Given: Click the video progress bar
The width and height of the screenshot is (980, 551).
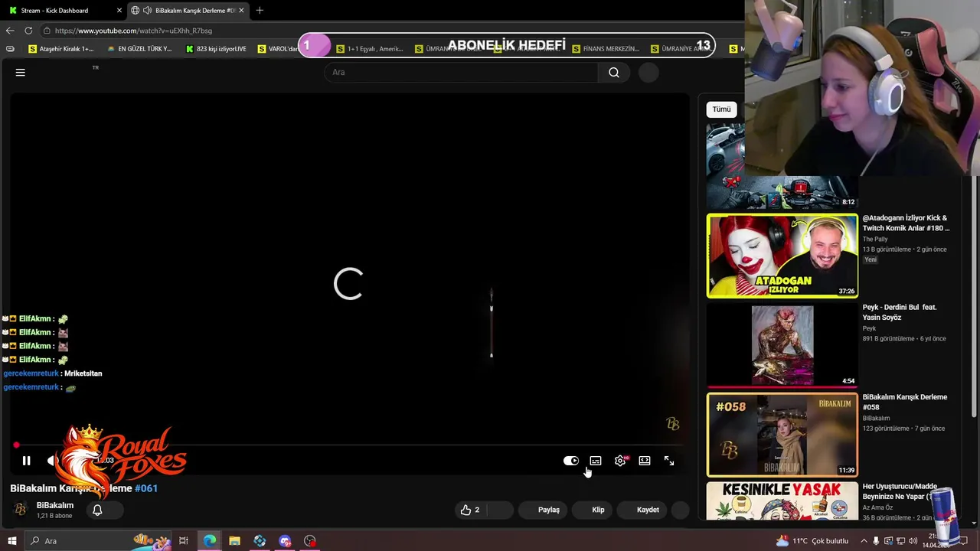Looking at the screenshot, I should click(x=349, y=445).
